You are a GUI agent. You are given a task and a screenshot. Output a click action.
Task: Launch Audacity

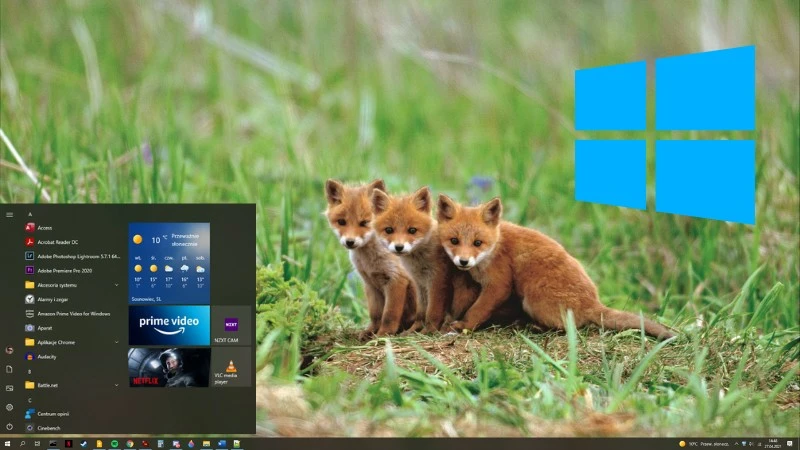(x=71, y=357)
